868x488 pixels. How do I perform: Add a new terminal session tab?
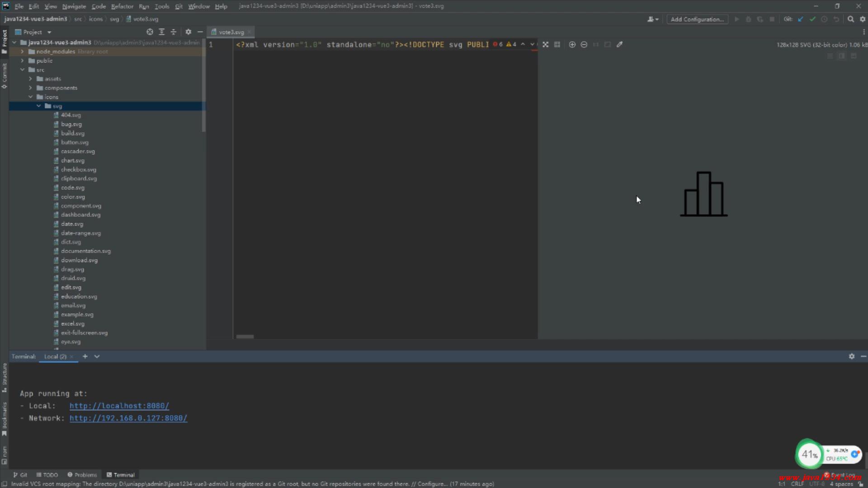pos(85,357)
